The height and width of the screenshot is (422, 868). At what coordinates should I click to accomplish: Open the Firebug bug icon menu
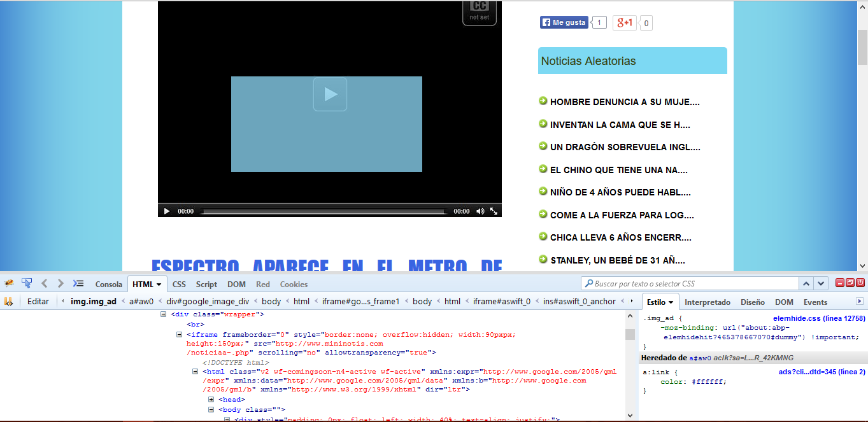[9, 283]
